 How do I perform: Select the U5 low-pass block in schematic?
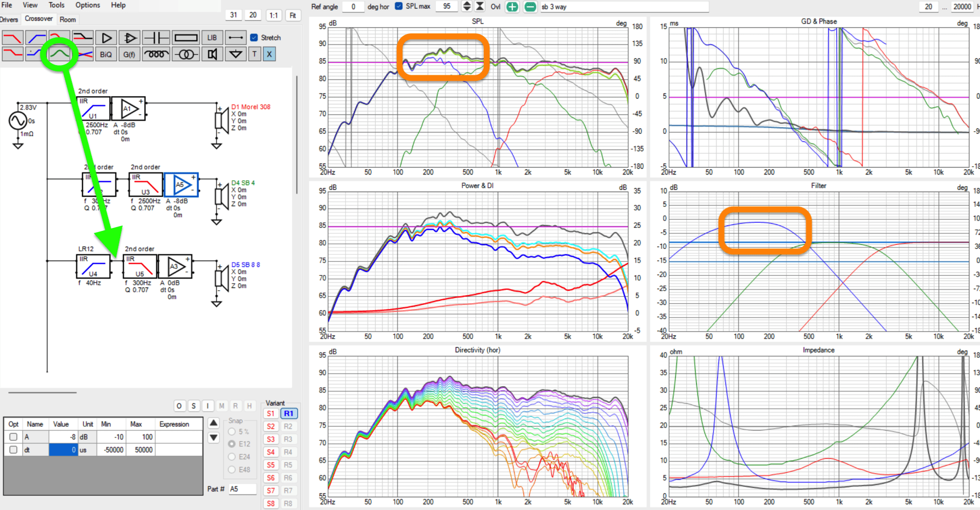click(140, 266)
